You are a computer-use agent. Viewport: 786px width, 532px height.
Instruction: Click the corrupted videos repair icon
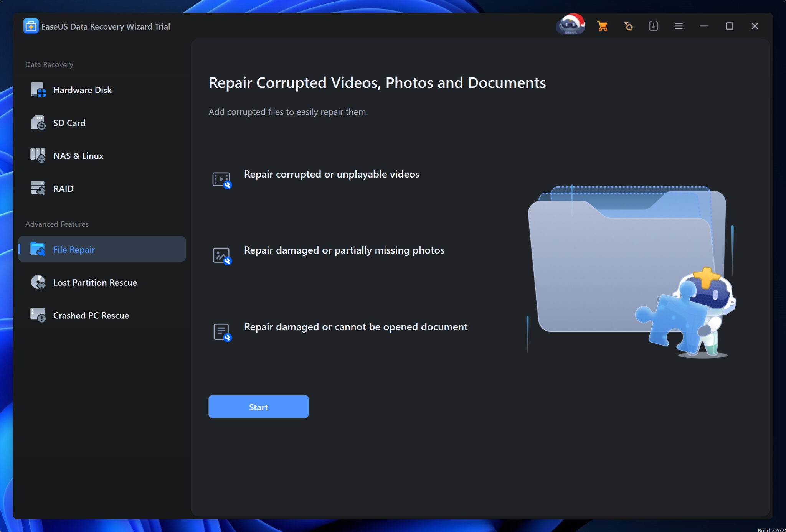pos(221,179)
